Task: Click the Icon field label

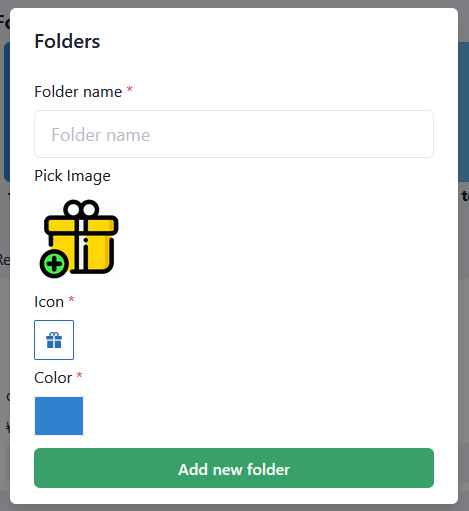Action: point(49,302)
